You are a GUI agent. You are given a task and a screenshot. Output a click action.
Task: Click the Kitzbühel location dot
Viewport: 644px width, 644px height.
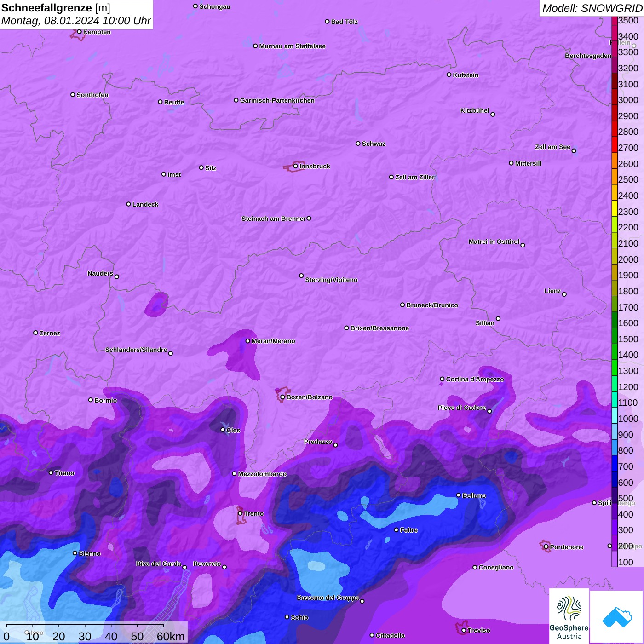[493, 115]
